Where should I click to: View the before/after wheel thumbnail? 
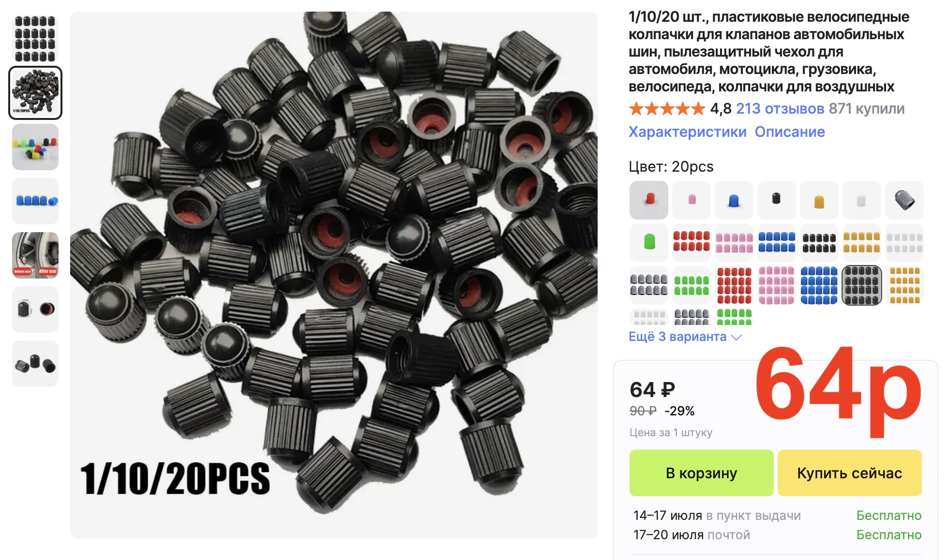[35, 255]
